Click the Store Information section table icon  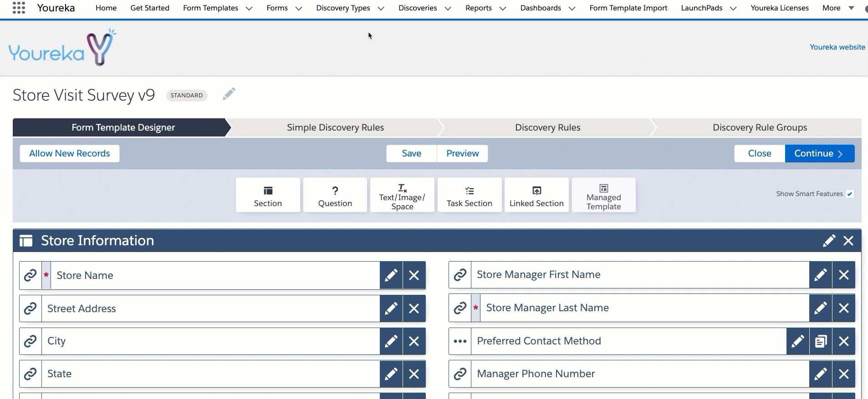(26, 241)
